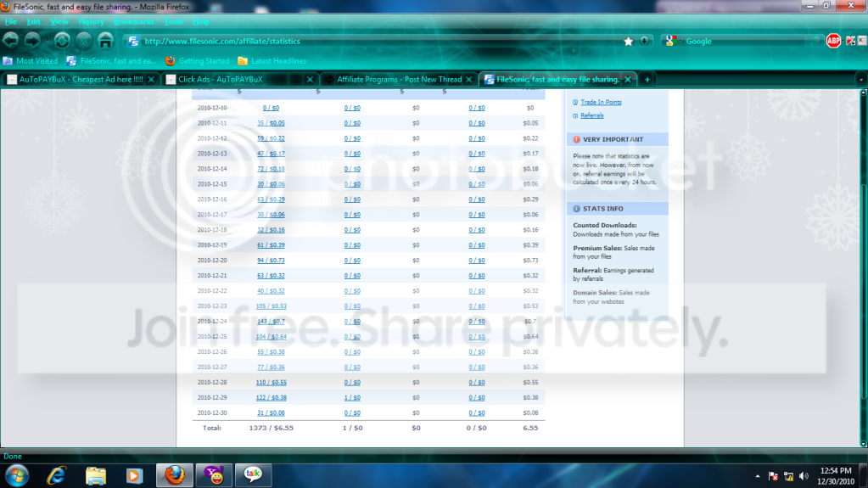Click the STATS INFO heading
Viewport: 868px width, 488px height.
[x=602, y=209]
